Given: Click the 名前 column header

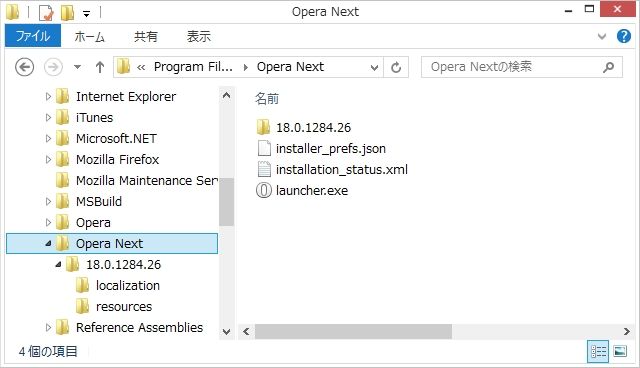Looking at the screenshot, I should click(267, 98).
